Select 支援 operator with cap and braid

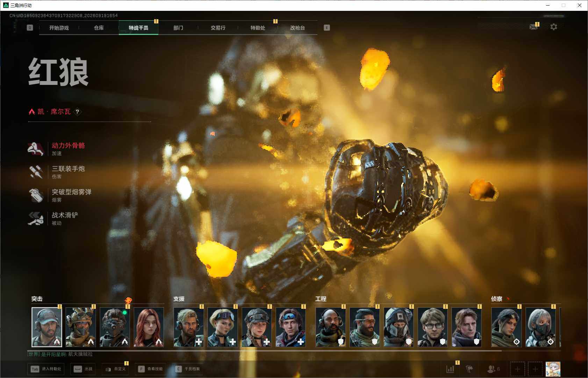[x=257, y=327]
